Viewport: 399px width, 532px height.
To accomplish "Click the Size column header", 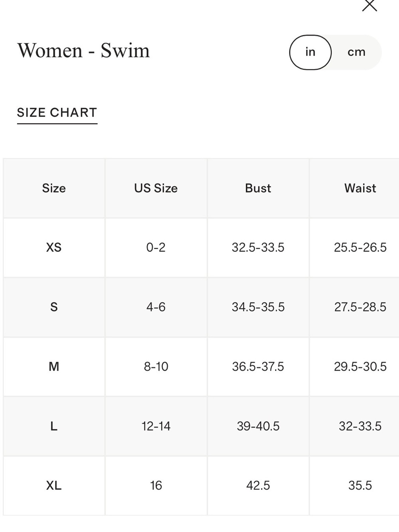I will pos(54,188).
